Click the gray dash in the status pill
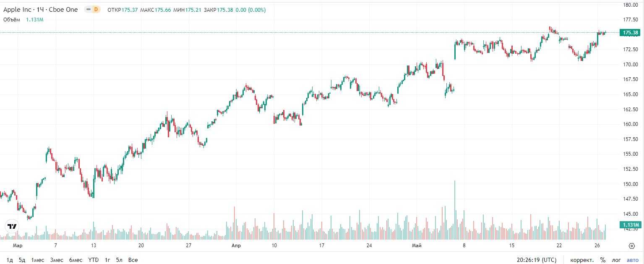The image size is (644, 264). click(x=89, y=10)
